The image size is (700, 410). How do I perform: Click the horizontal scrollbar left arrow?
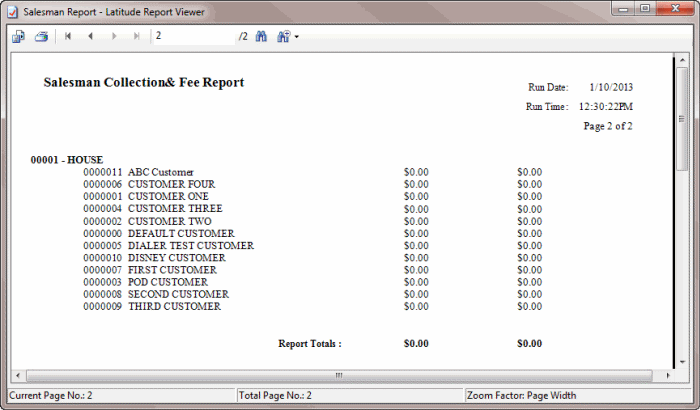pos(17,375)
